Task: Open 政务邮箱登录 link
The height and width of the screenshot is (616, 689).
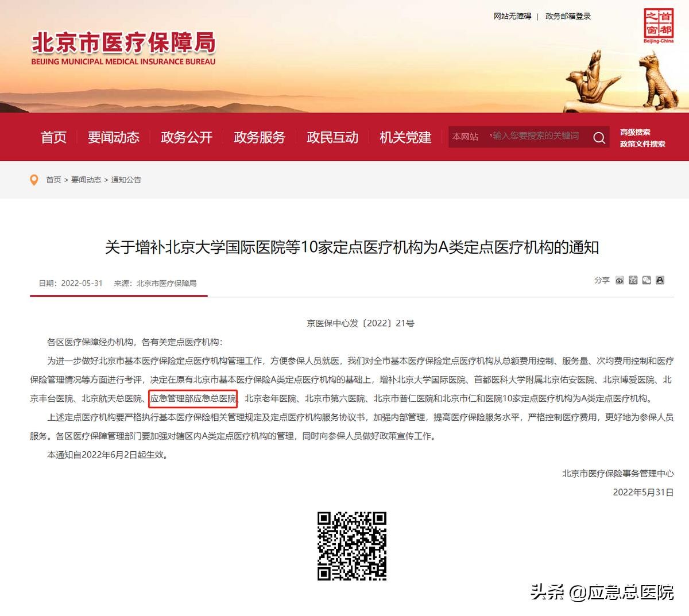Action: [568, 16]
